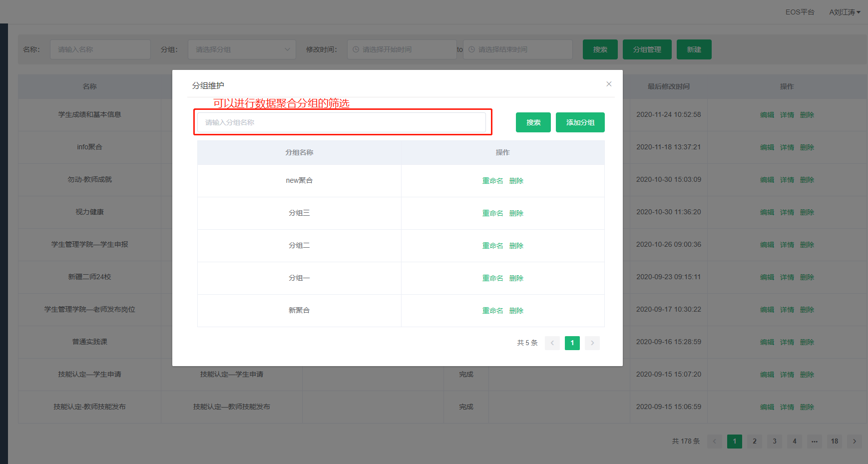Rename the 分组一 group
Image resolution: width=868 pixels, height=464 pixels.
(492, 278)
